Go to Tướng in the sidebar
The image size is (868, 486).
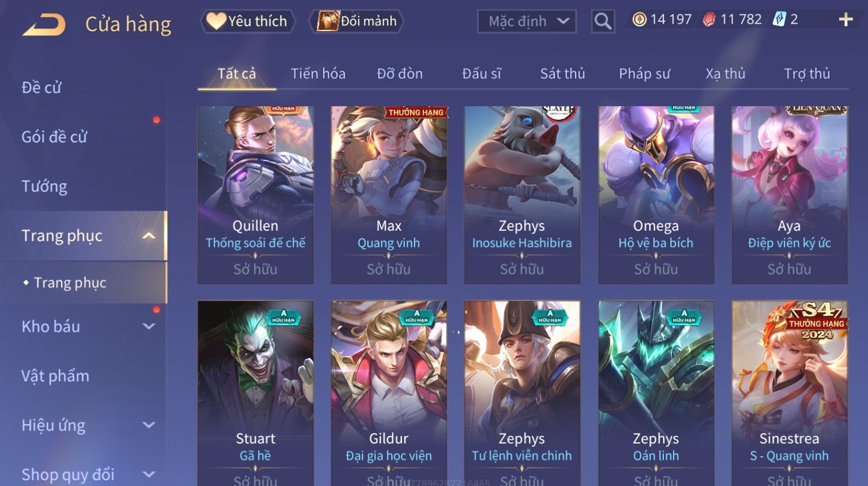44,186
